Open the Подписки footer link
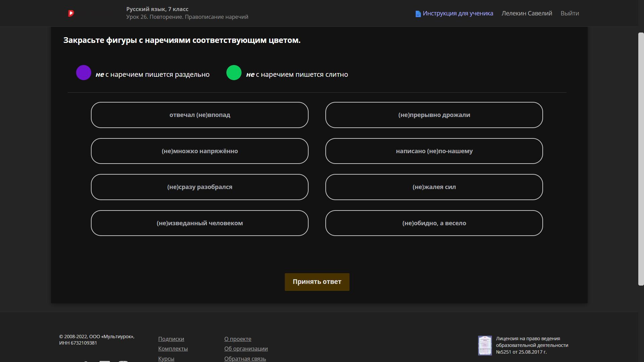This screenshot has height=362, width=644. click(x=171, y=339)
